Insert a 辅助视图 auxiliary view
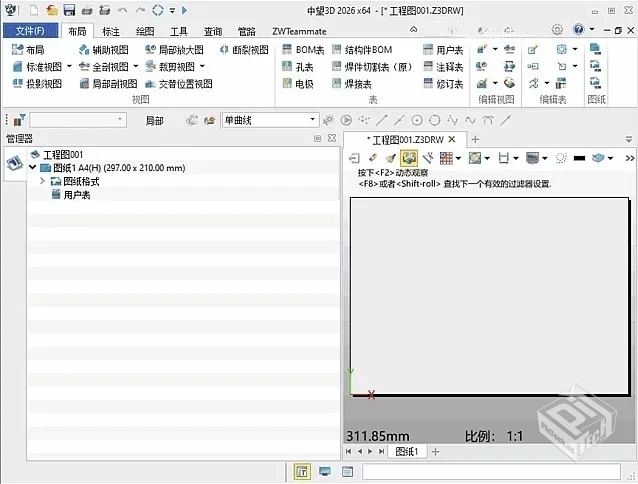 [x=104, y=50]
